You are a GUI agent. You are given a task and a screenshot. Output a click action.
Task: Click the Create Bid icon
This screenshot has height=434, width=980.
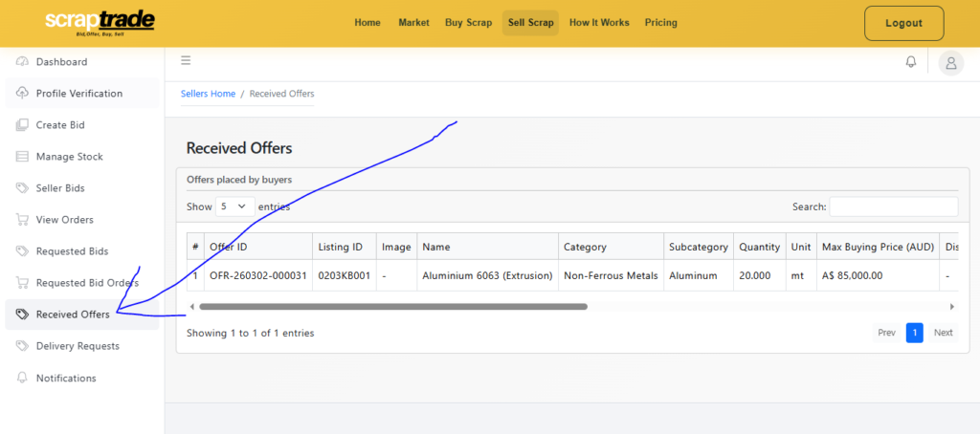[x=23, y=125]
